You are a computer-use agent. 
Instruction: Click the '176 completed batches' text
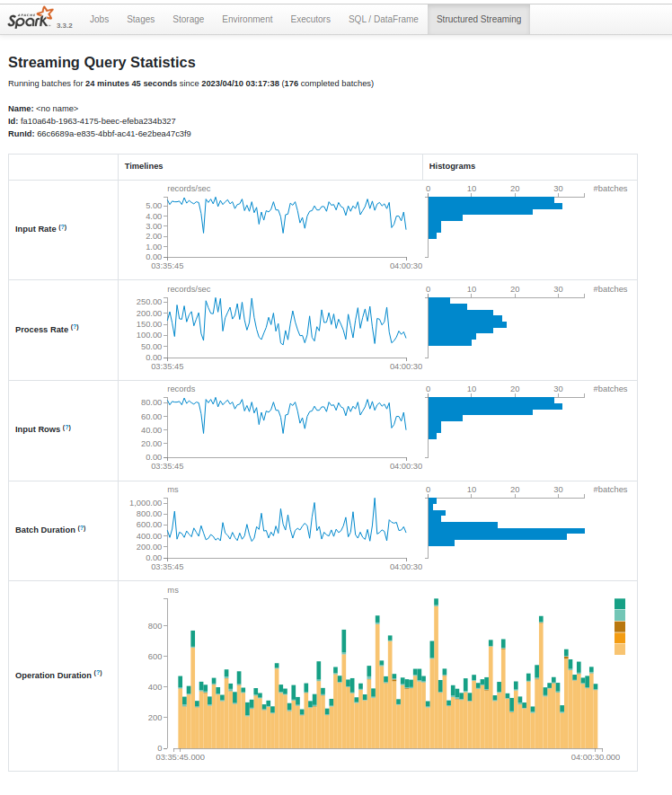pos(328,84)
